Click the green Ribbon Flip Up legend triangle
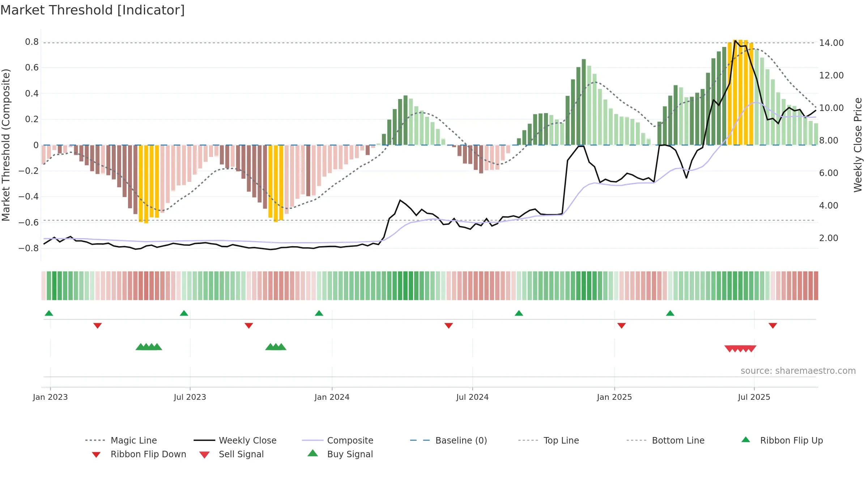The image size is (868, 488). click(746, 440)
